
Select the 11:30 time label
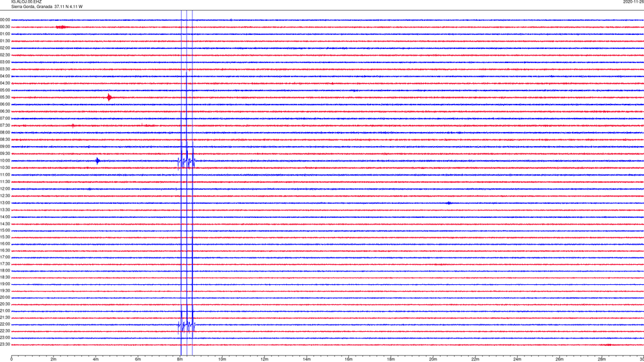pyautogui.click(x=5, y=182)
